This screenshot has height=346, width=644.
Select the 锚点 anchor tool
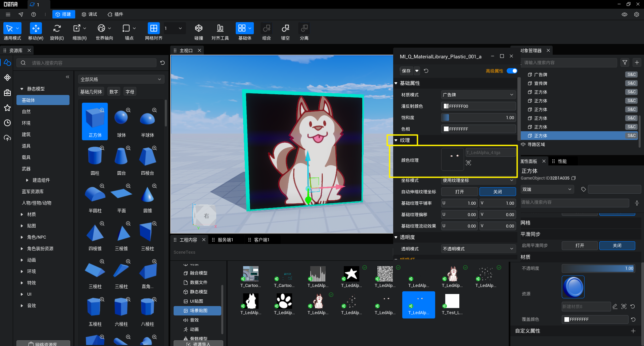pos(126,28)
